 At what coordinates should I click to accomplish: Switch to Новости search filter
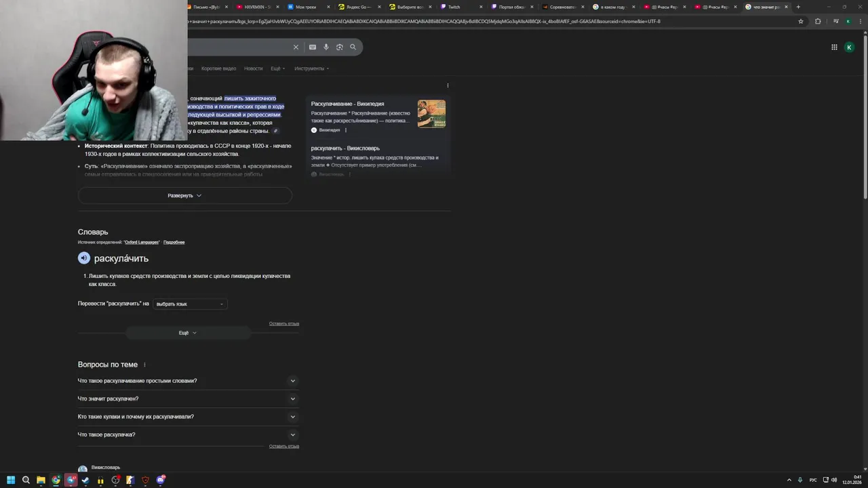coord(253,68)
